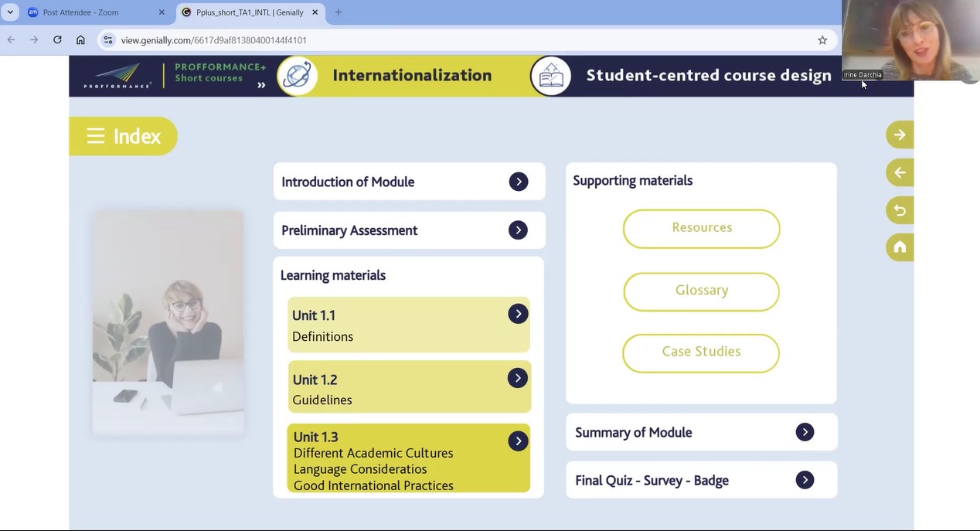Click the yellow next-page arrow icon

coord(899,135)
